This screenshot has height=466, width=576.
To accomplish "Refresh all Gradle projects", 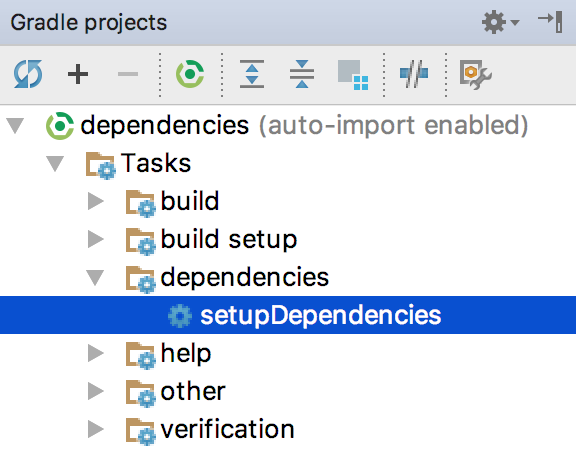I will pos(28,74).
